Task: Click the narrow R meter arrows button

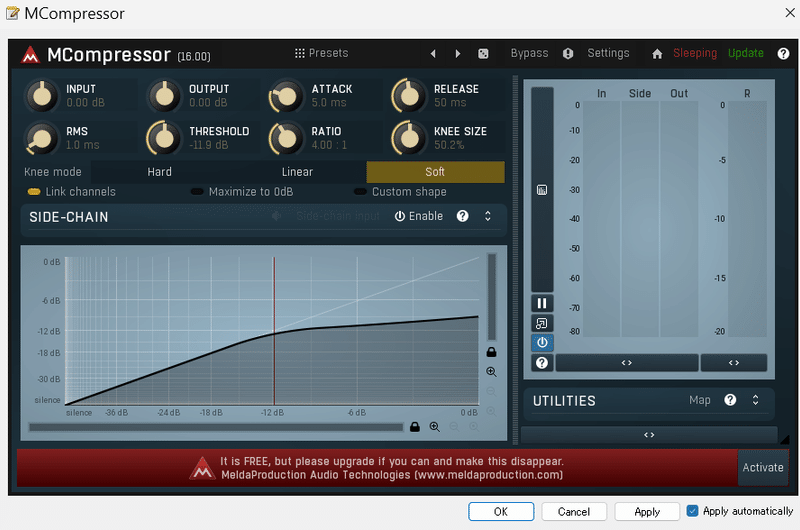Action: (734, 363)
